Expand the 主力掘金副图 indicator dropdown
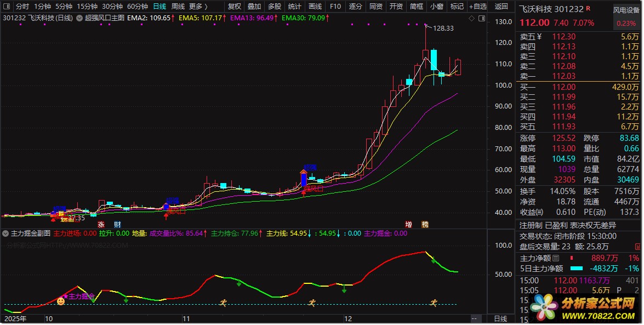 [x=5, y=233]
